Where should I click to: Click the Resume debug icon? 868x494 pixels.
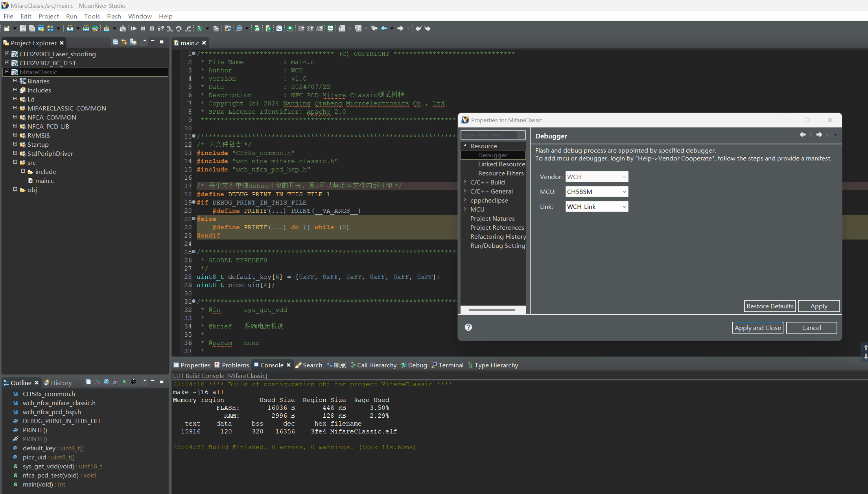point(134,28)
